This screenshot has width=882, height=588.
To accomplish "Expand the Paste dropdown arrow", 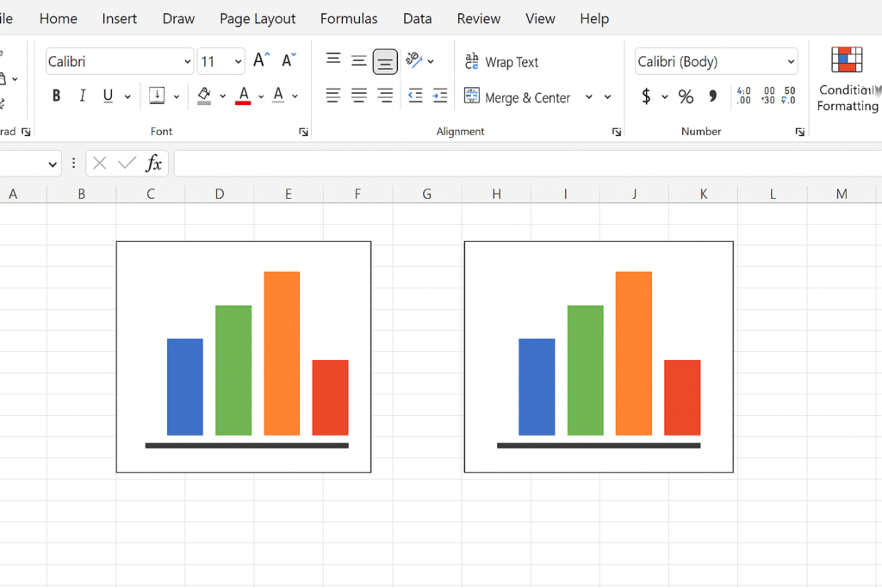I will tap(16, 79).
